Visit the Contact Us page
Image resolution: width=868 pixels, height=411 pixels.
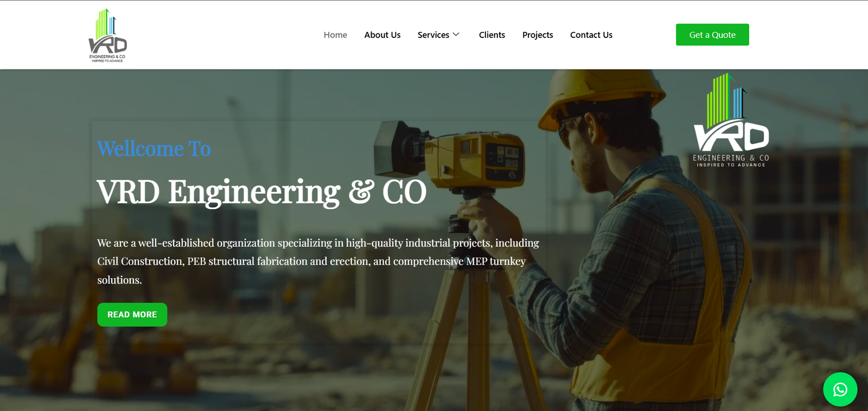[x=591, y=35]
